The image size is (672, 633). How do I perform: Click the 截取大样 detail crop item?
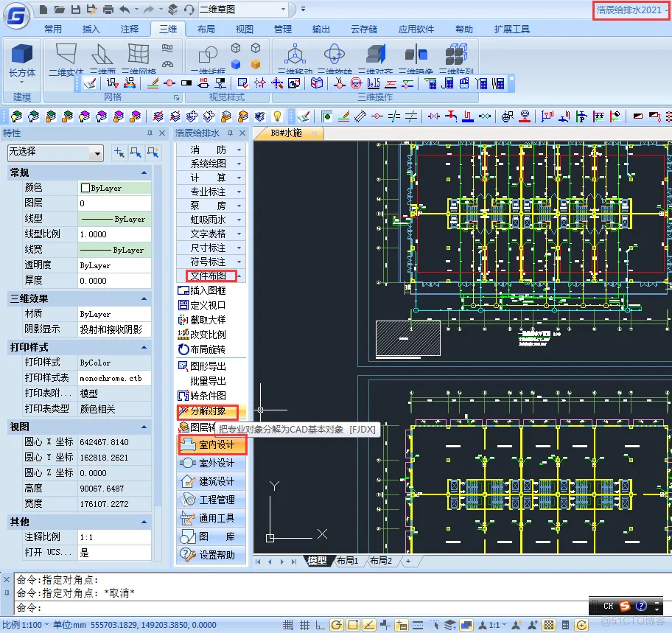(208, 320)
